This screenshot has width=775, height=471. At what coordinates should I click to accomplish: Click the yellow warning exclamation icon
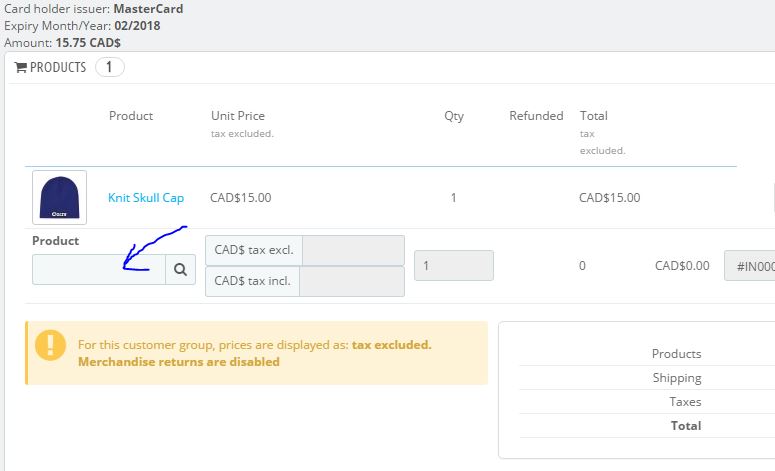[x=50, y=346]
